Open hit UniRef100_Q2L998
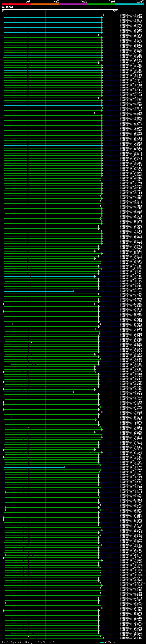 pos(131,113)
